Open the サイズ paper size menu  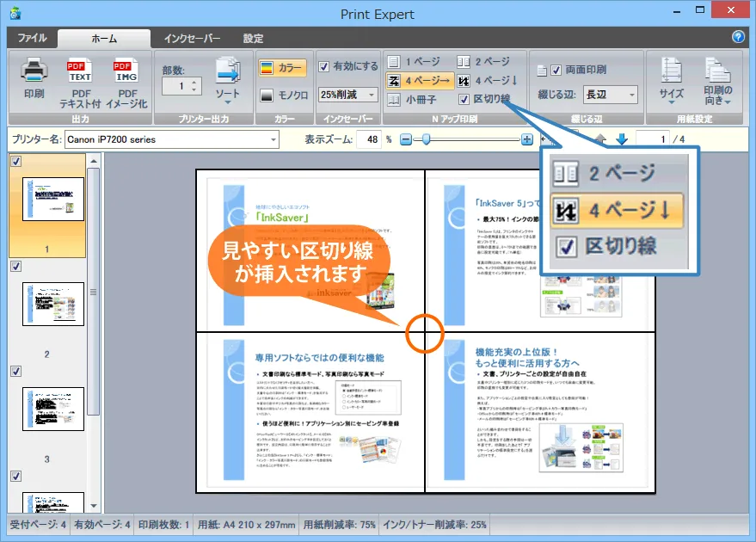(x=671, y=81)
